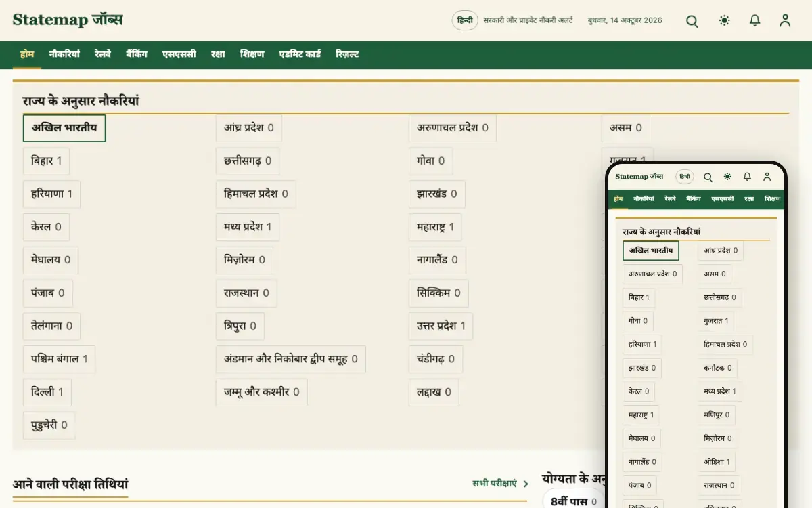Open शिक्षण in desktop navigation bar

point(252,54)
